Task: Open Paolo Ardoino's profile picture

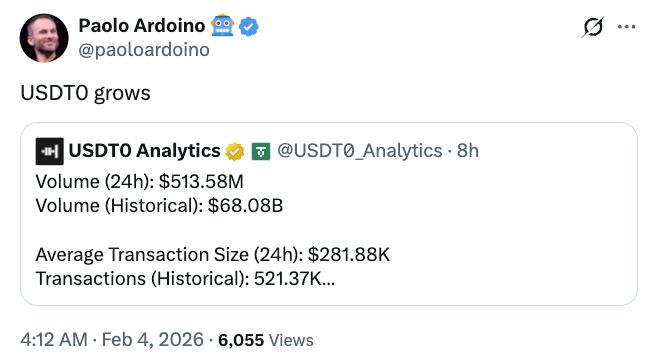Action: pyautogui.click(x=44, y=38)
